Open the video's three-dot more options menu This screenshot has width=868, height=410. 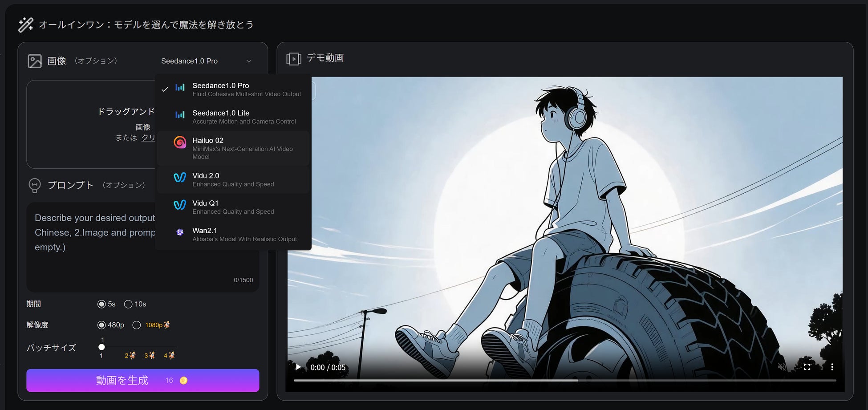click(x=832, y=367)
